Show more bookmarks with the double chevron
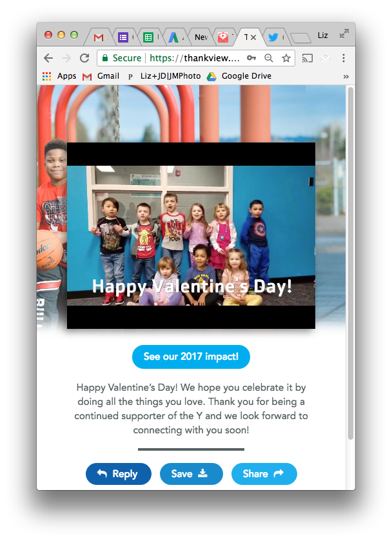 (x=346, y=77)
